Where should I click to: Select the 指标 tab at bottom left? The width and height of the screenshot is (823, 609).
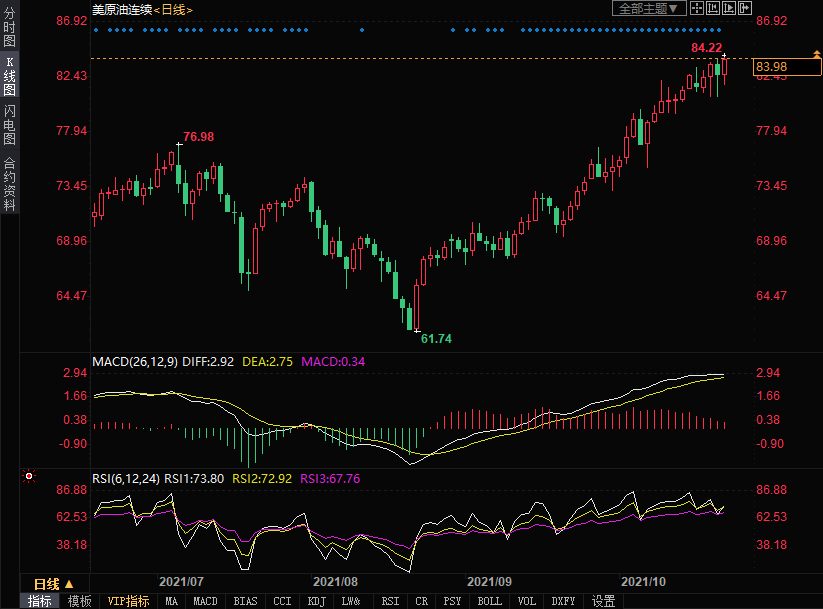coord(40,601)
